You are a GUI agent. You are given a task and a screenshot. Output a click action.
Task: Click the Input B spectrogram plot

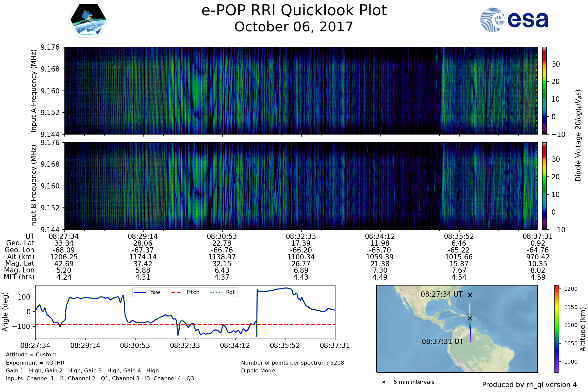(301, 186)
